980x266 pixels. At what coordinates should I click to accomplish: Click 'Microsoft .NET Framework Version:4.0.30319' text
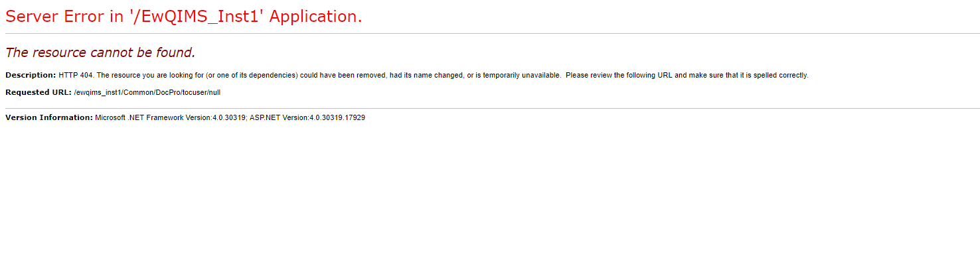coord(171,117)
